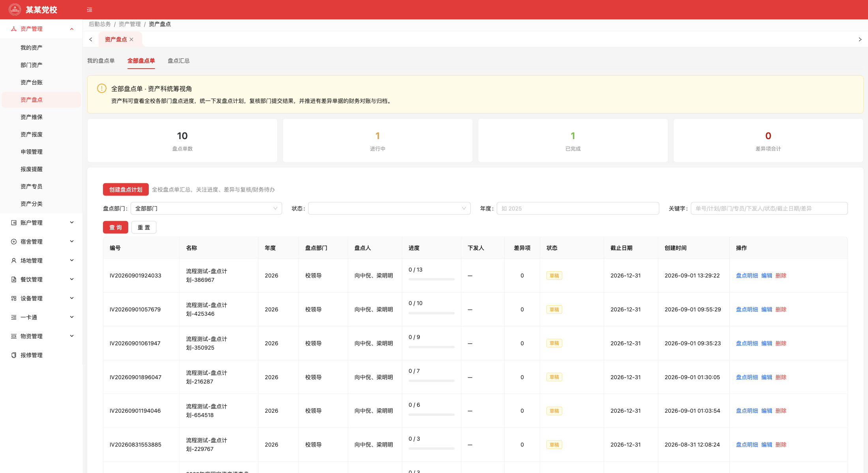This screenshot has height=473, width=868.
Task: Click the school logo emblem
Action: (15, 9)
